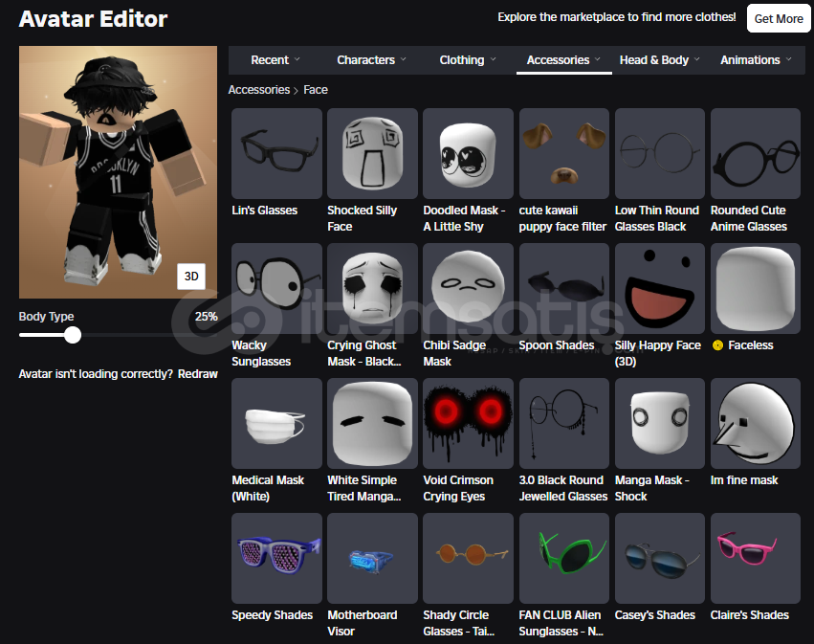
Task: Select the Motherboard Visor item
Action: point(372,558)
